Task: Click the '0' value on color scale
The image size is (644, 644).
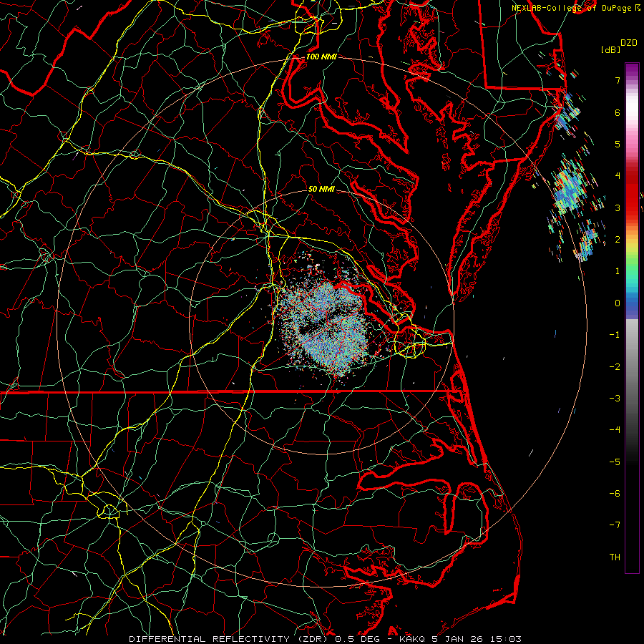Action: coord(618,303)
